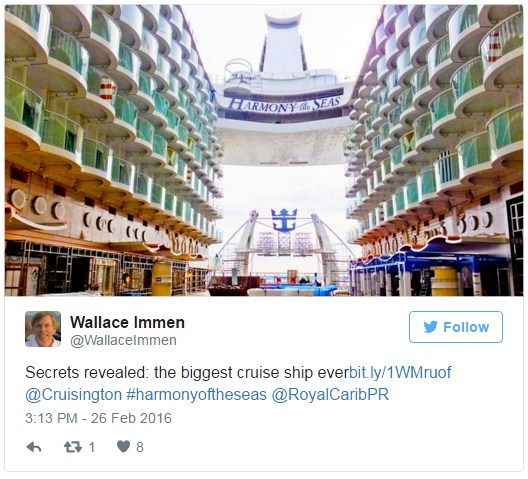Open the bit.ly/1WMruof link
528x479 pixels.
point(400,373)
